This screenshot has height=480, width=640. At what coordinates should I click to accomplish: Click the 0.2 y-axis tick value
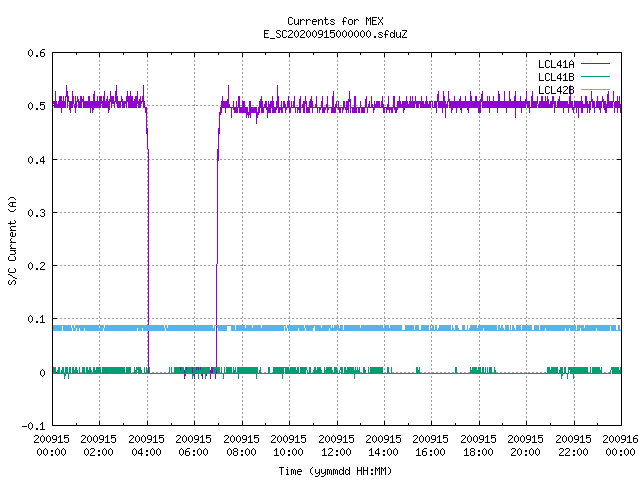point(36,266)
